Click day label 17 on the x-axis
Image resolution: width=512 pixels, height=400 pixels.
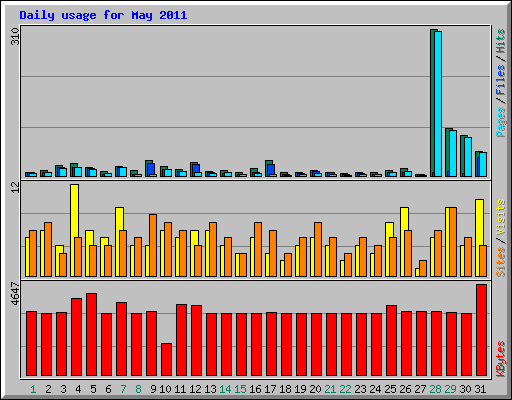pyautogui.click(x=270, y=389)
